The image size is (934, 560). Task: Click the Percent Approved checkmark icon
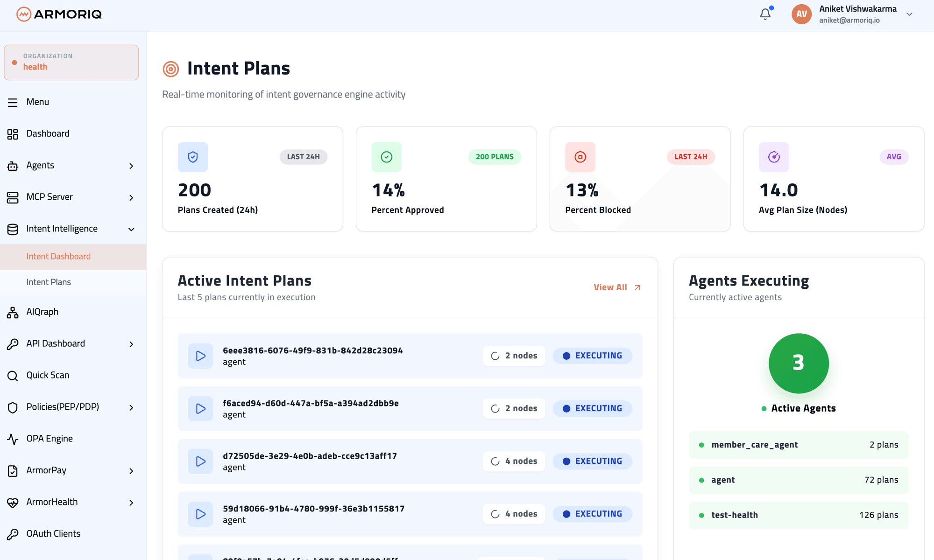(387, 157)
